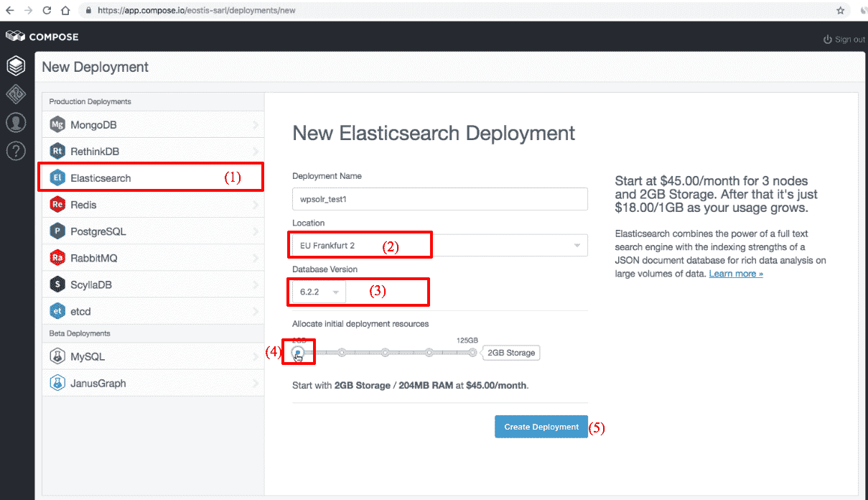Bookmark this page with star icon
Viewport: 868px width, 500px height.
841,11
